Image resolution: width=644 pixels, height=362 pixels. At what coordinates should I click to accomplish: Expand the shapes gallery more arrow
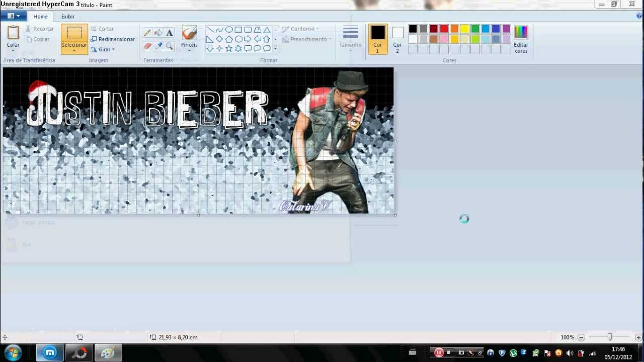[x=275, y=49]
